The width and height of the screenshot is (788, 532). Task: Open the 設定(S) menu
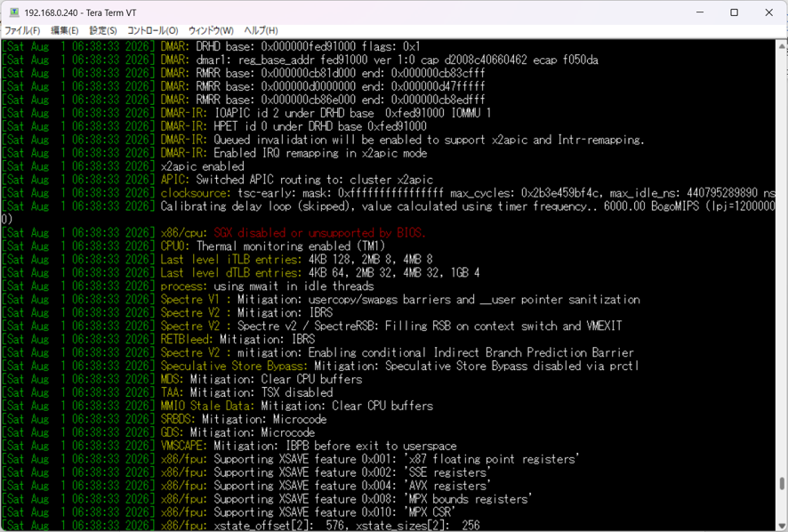103,30
